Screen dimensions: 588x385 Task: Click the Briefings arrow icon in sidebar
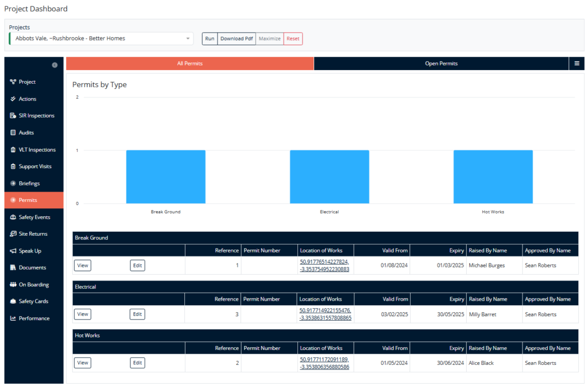(x=13, y=183)
